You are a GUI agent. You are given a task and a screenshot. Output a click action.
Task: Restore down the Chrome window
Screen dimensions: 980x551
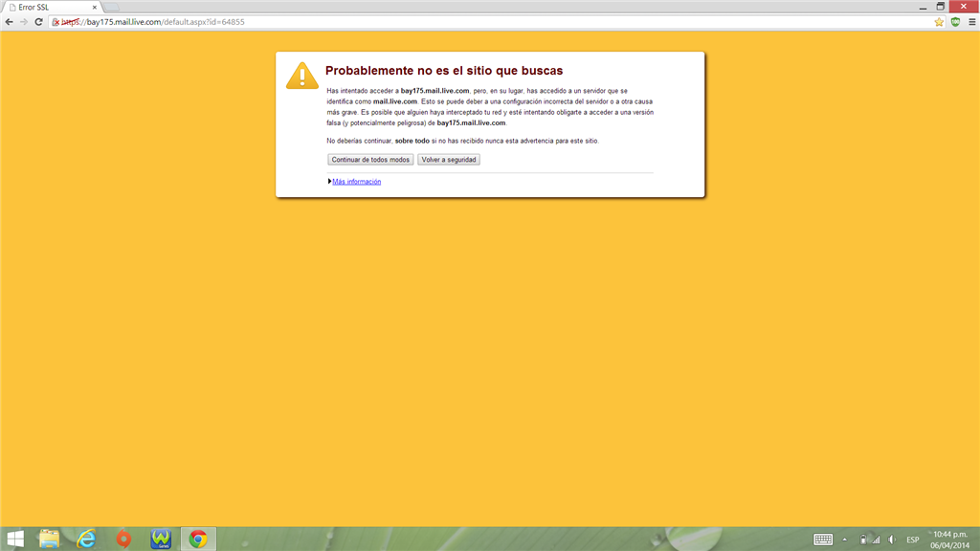coord(940,7)
